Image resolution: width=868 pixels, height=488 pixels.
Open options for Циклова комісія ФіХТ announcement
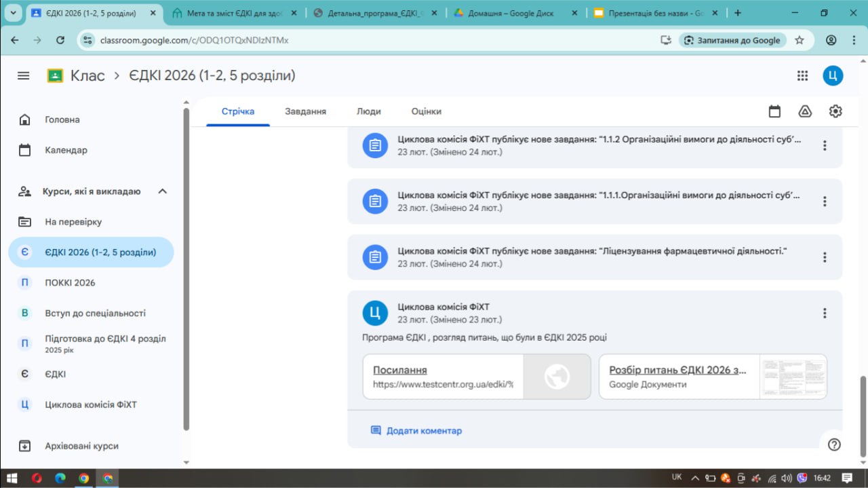tap(825, 313)
